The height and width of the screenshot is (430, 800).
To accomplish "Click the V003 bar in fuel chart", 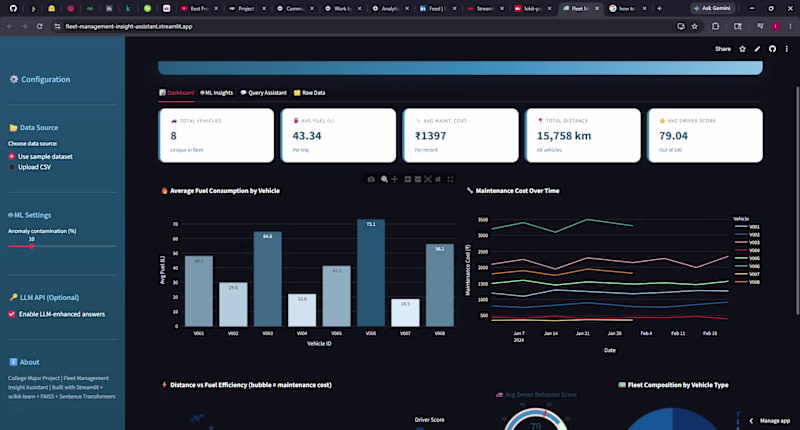I will tap(267, 279).
